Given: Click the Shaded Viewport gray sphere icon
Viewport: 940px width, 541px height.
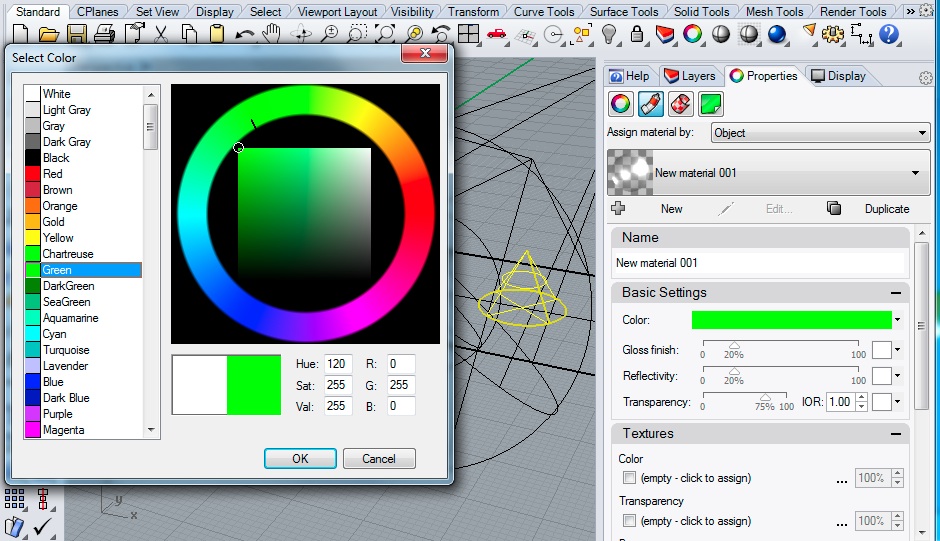Looking at the screenshot, I should pos(721,34).
